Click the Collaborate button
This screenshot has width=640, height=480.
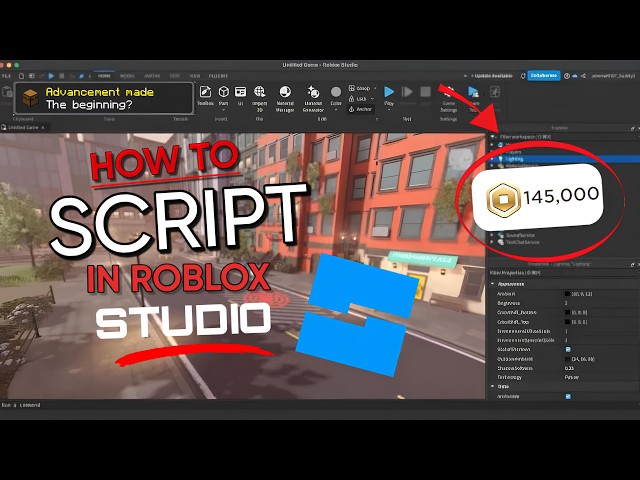[x=544, y=76]
